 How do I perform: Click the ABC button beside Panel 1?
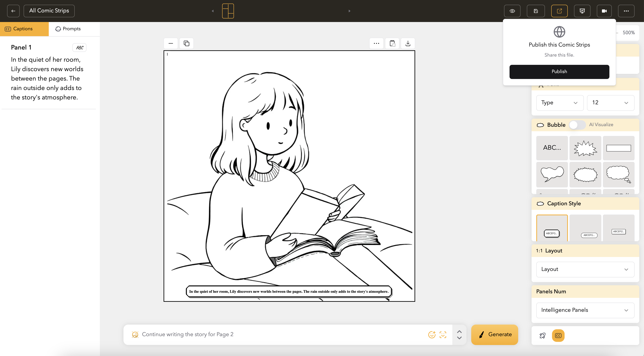pos(79,48)
